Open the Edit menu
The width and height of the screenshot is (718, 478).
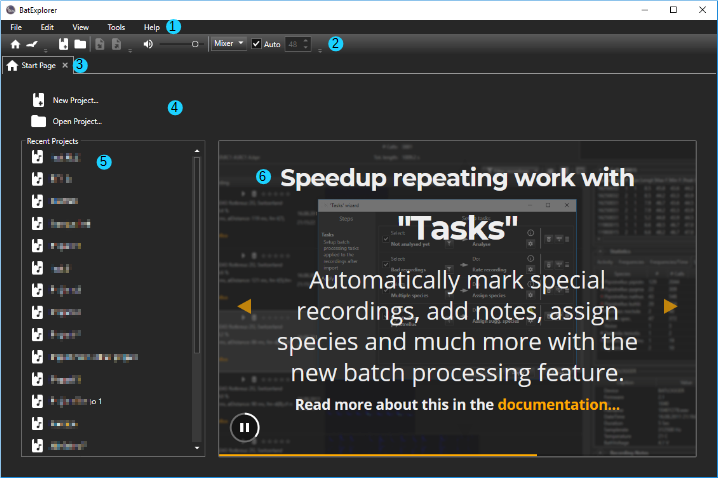point(47,27)
